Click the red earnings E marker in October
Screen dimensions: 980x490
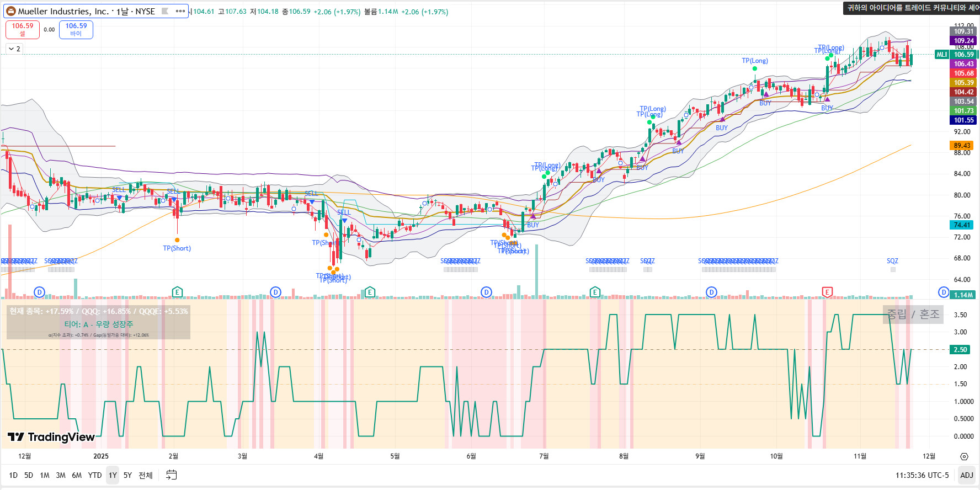pos(827,292)
